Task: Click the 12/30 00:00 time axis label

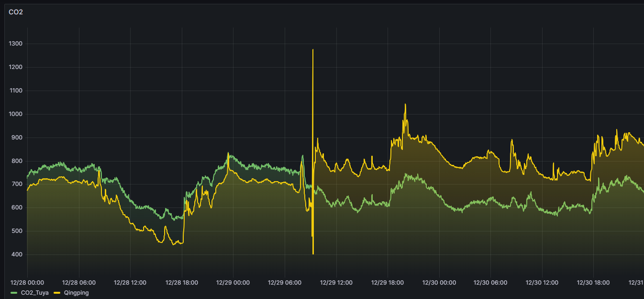Action: [439, 283]
